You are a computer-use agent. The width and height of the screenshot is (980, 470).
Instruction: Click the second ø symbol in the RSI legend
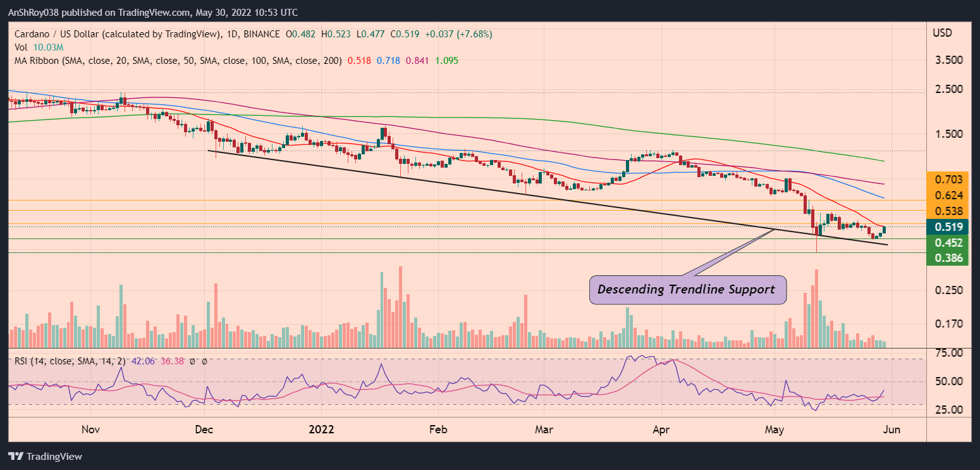pyautogui.click(x=204, y=361)
